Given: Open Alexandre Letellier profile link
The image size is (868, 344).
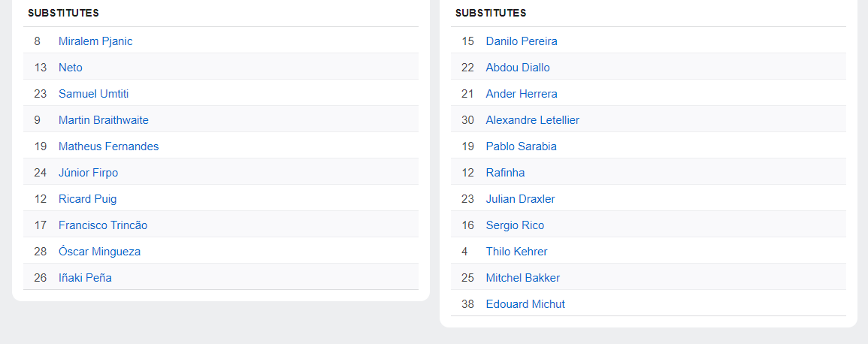Looking at the screenshot, I should (532, 120).
